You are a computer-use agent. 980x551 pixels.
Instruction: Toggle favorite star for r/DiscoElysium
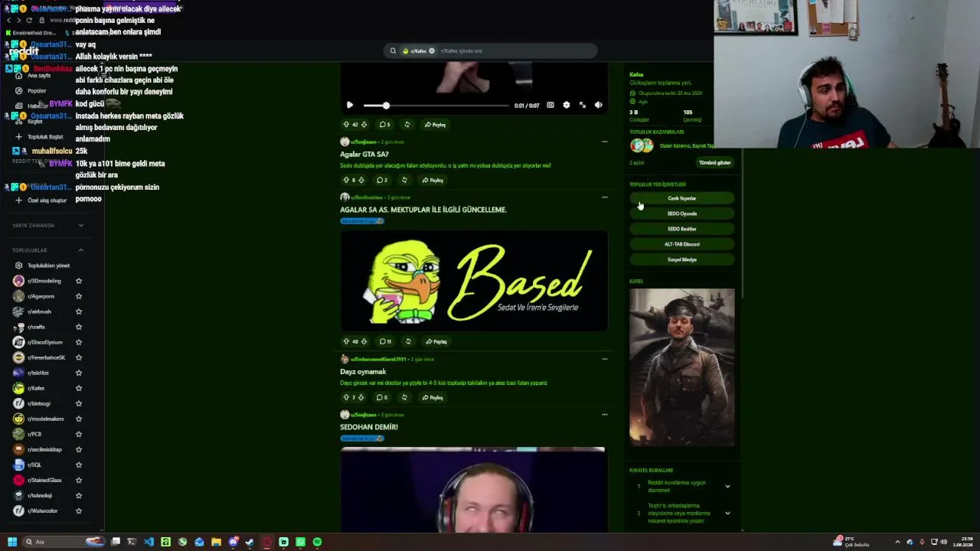[x=79, y=342]
